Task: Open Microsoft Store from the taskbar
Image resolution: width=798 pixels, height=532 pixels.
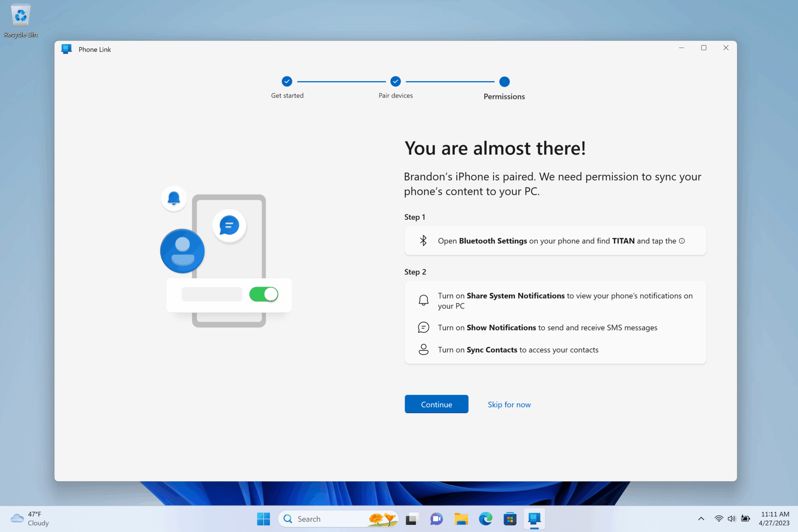Action: pyautogui.click(x=510, y=519)
